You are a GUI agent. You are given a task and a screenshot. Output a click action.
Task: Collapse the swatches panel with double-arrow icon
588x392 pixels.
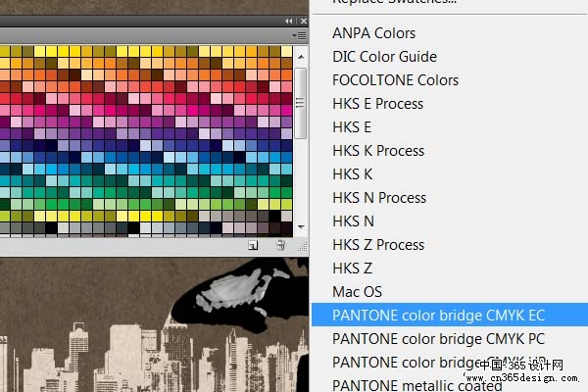pos(288,22)
